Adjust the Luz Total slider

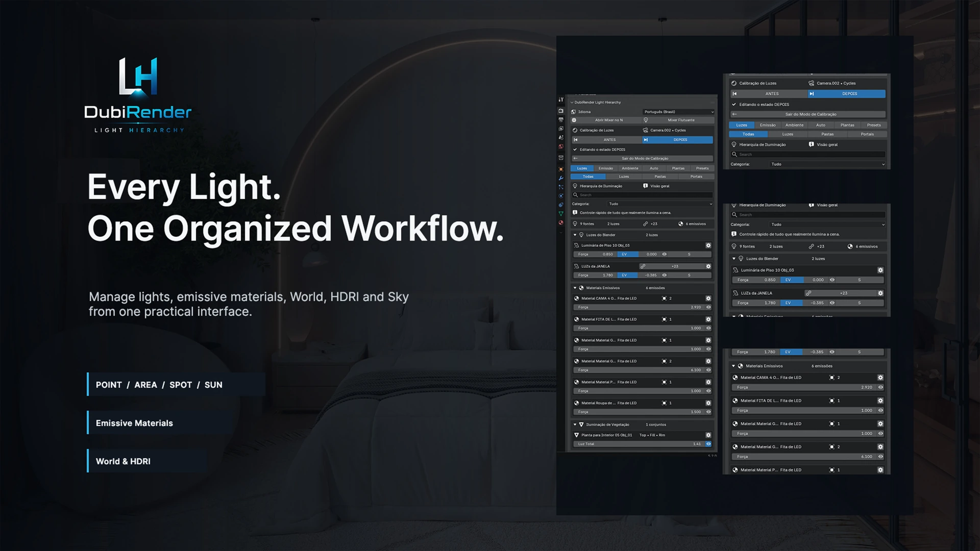[x=639, y=444]
